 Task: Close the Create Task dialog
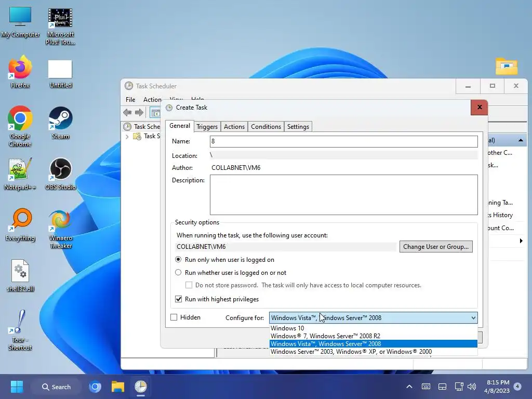(479, 107)
